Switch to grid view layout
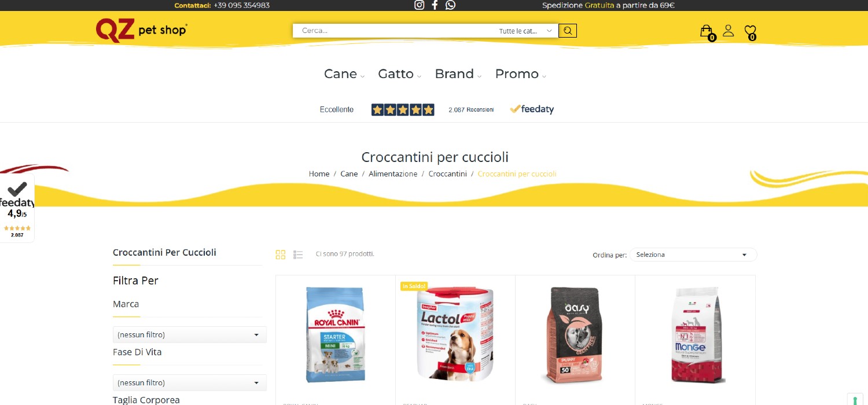The height and width of the screenshot is (405, 868). pos(281,255)
